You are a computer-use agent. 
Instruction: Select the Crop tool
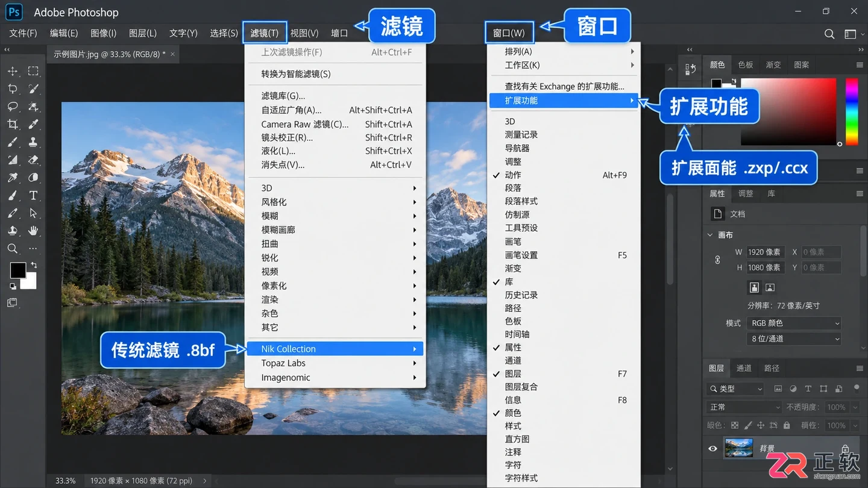click(13, 124)
